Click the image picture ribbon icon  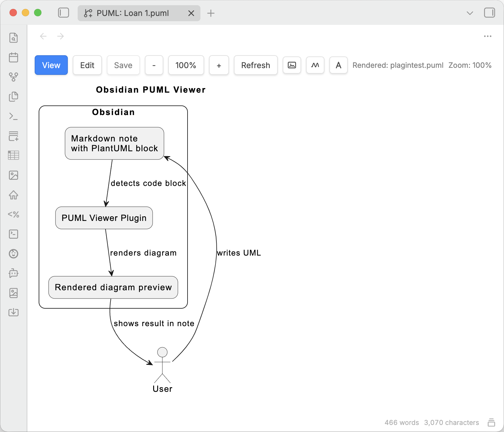point(14,175)
